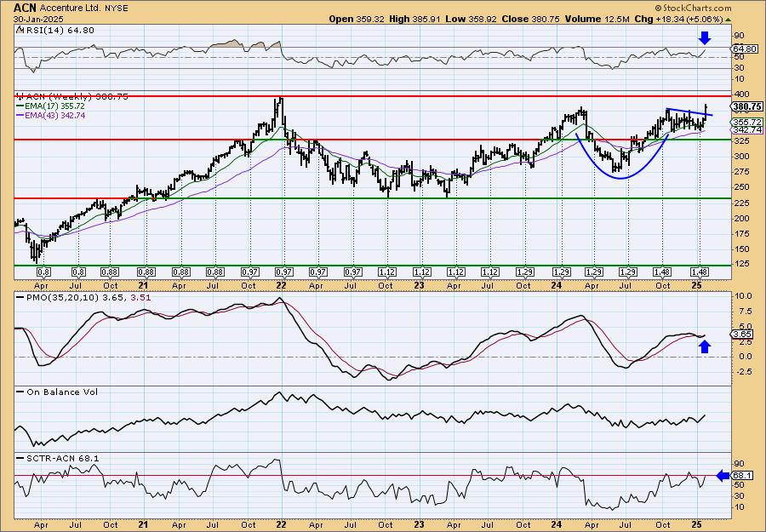The width and height of the screenshot is (766, 532).
Task: Click the Low 358.92 value
Action: point(469,19)
